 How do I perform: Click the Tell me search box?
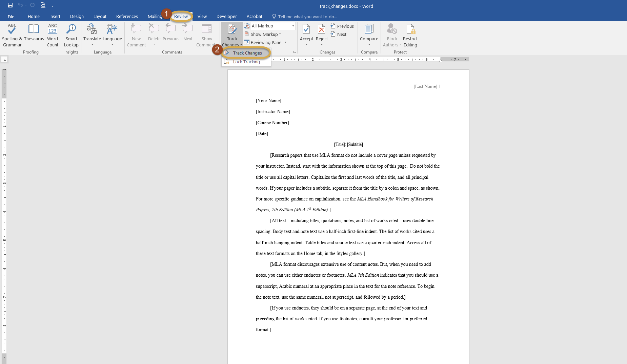pos(307,17)
